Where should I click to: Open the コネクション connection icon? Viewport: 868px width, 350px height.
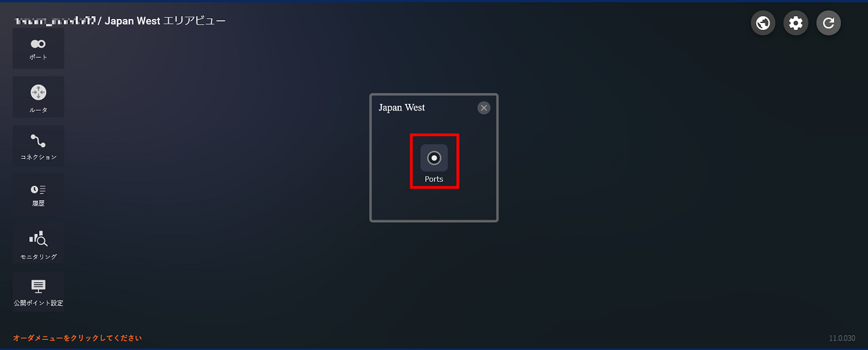pyautogui.click(x=38, y=141)
